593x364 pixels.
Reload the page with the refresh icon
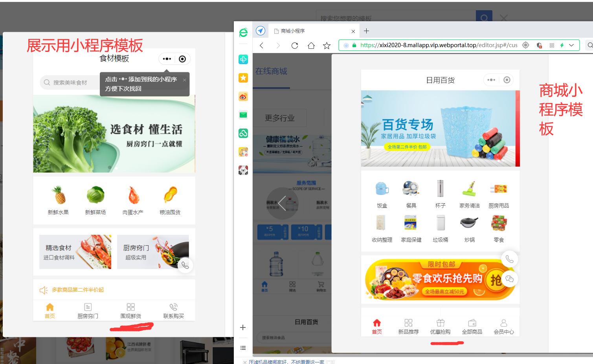295,45
